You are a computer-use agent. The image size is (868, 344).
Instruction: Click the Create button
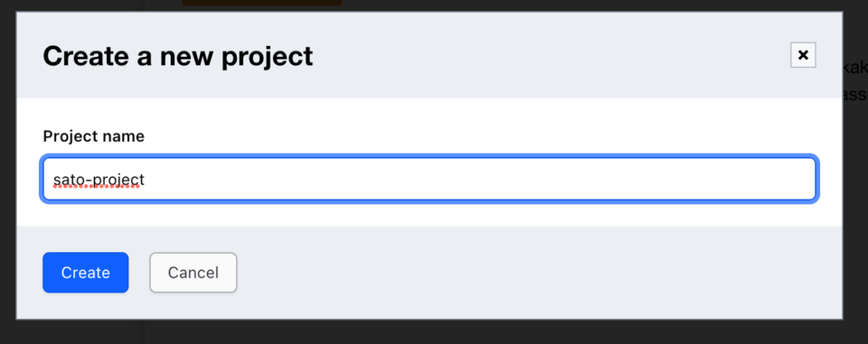click(85, 273)
